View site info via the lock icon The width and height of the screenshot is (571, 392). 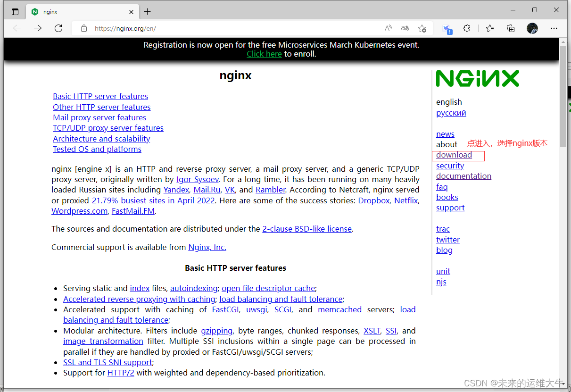coord(84,28)
